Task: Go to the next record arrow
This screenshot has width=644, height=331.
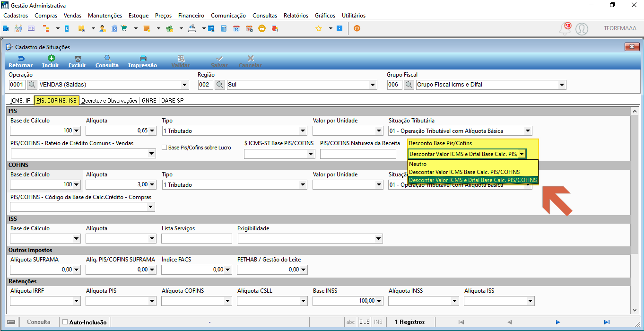Action: tap(558, 322)
